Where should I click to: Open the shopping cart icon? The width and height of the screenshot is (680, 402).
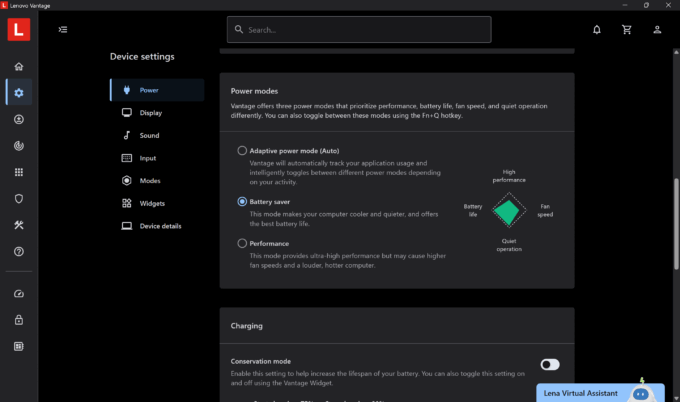[627, 29]
